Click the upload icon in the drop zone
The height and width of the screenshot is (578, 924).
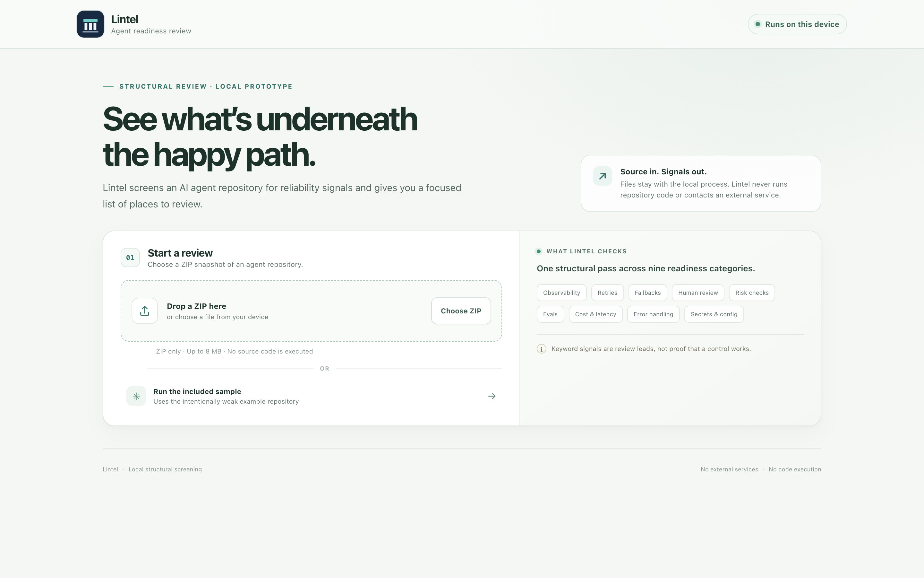tap(145, 311)
